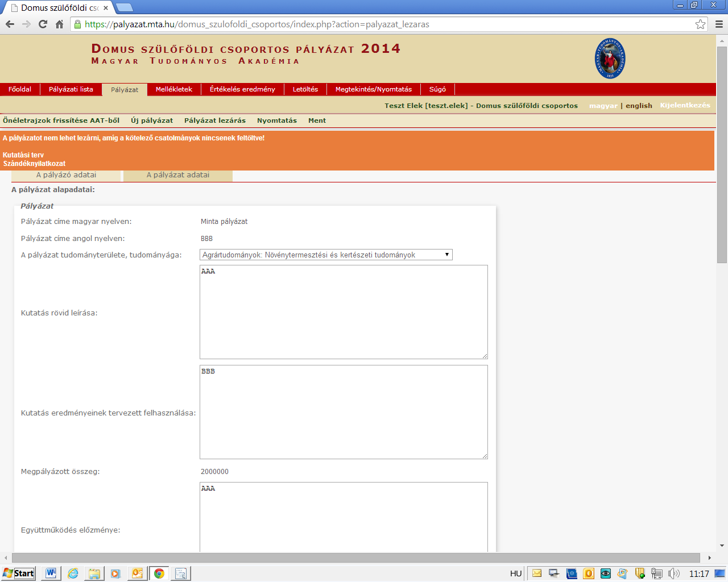Switch to A pályázat adatai tab
Screen dimensions: 728x582
pos(178,175)
